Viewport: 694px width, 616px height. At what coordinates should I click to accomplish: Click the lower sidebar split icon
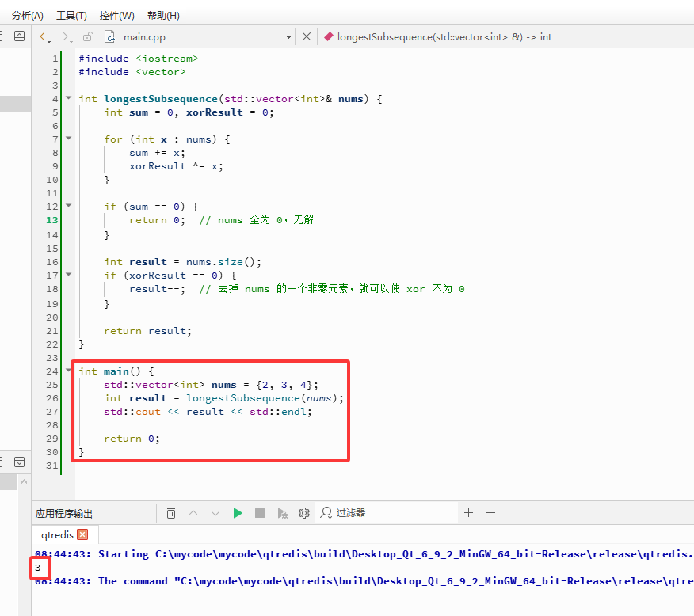point(20,462)
